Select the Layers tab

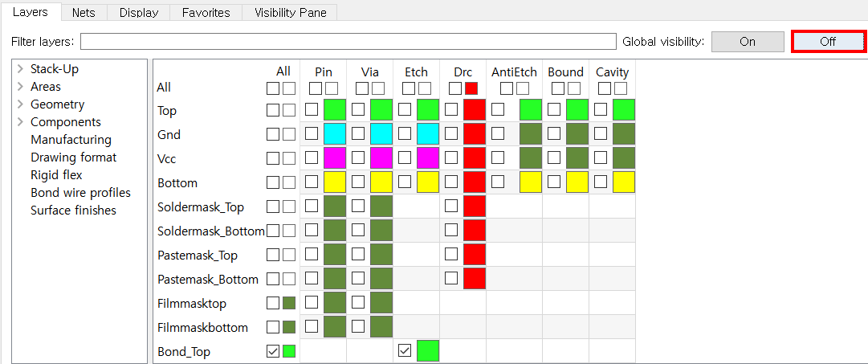[30, 11]
